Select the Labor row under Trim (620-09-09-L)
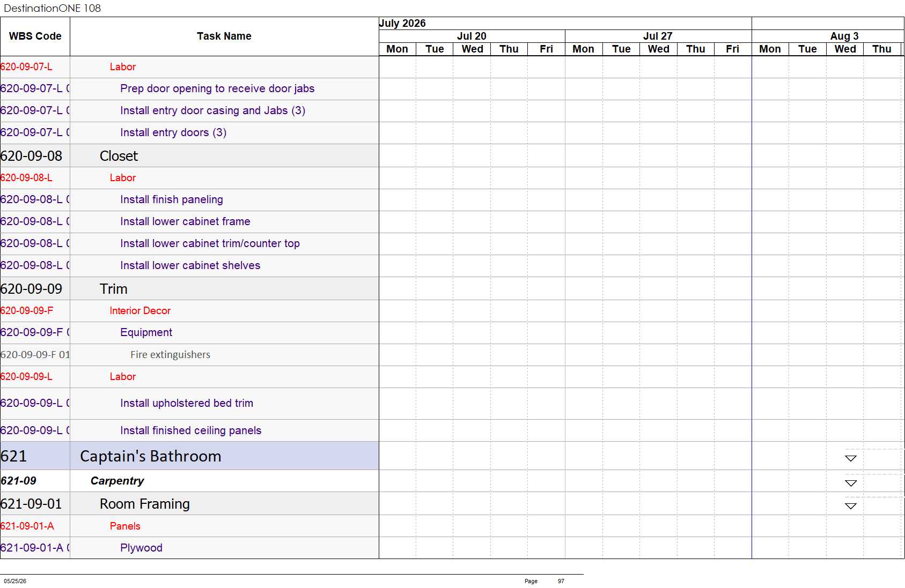The height and width of the screenshot is (588, 905). (x=189, y=377)
